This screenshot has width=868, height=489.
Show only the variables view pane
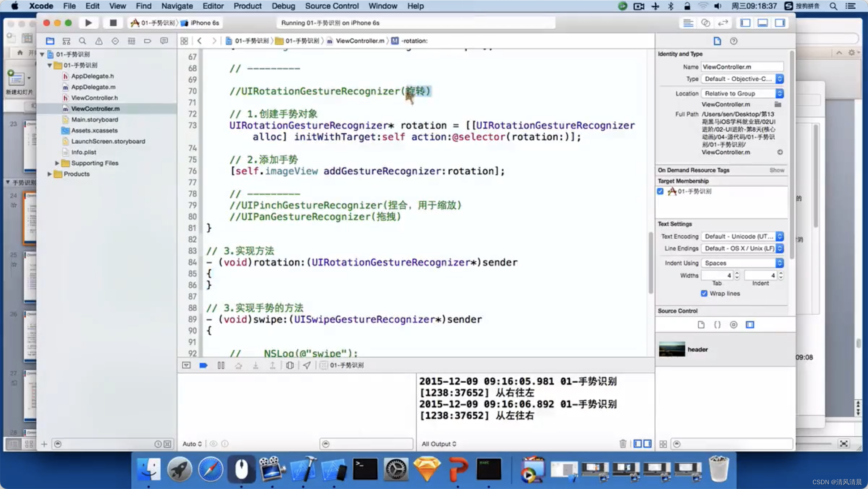(638, 443)
